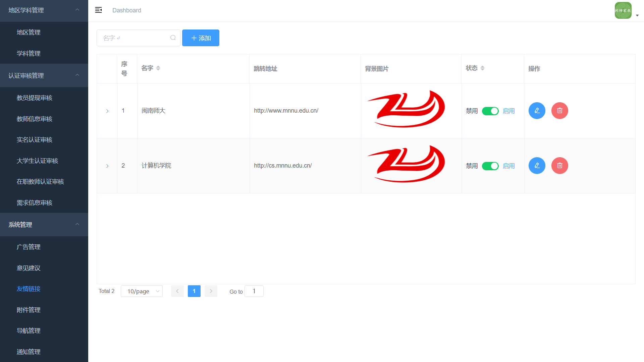Collapse the 系统管理 menu group

[44, 225]
